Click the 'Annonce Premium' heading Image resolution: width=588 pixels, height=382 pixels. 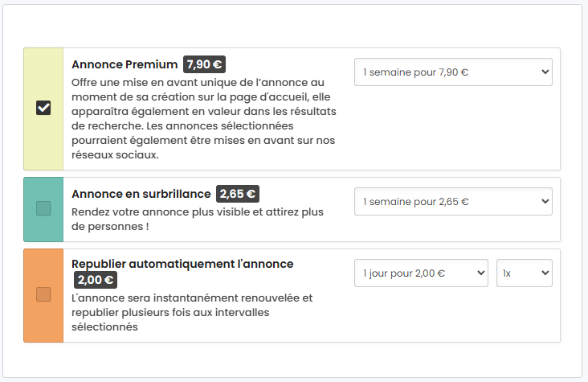pos(125,64)
